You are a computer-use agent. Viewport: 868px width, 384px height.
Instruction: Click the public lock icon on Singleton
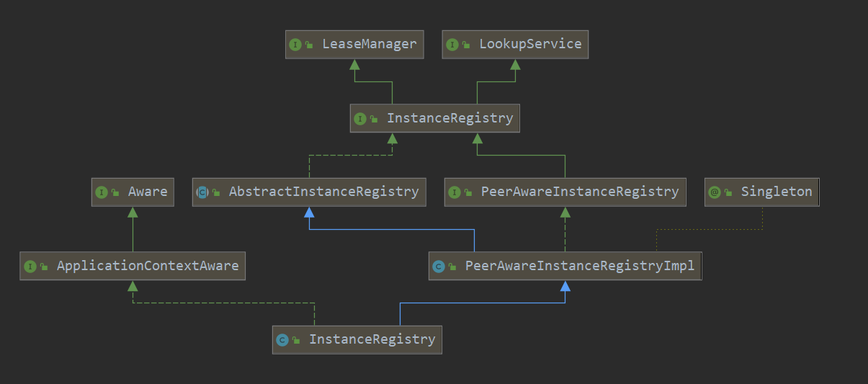point(729,193)
